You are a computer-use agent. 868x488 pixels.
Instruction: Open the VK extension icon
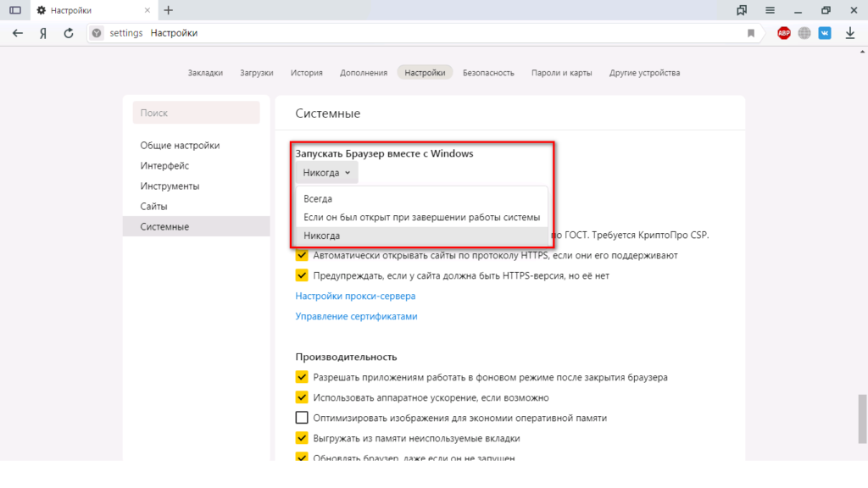[x=825, y=33]
